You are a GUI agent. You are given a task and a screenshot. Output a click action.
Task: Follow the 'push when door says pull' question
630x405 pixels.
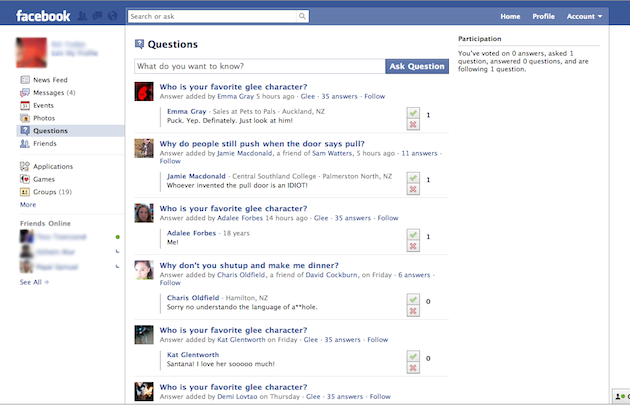(170, 161)
